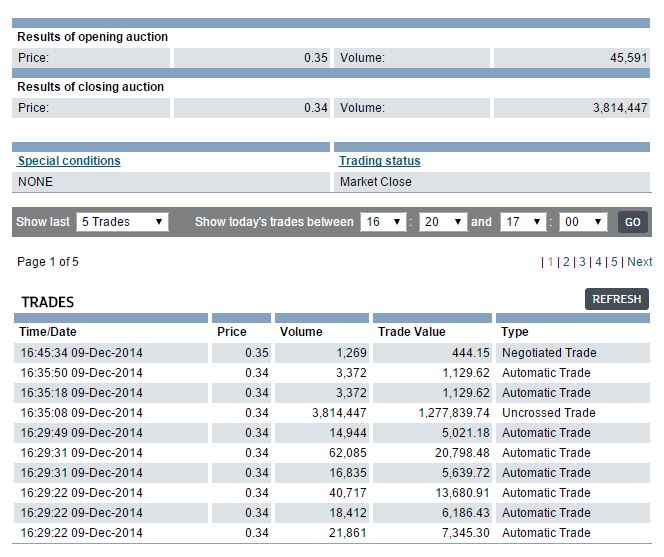Image resolution: width=664 pixels, height=557 pixels.
Task: Go to page 2 of trades
Action: (565, 262)
